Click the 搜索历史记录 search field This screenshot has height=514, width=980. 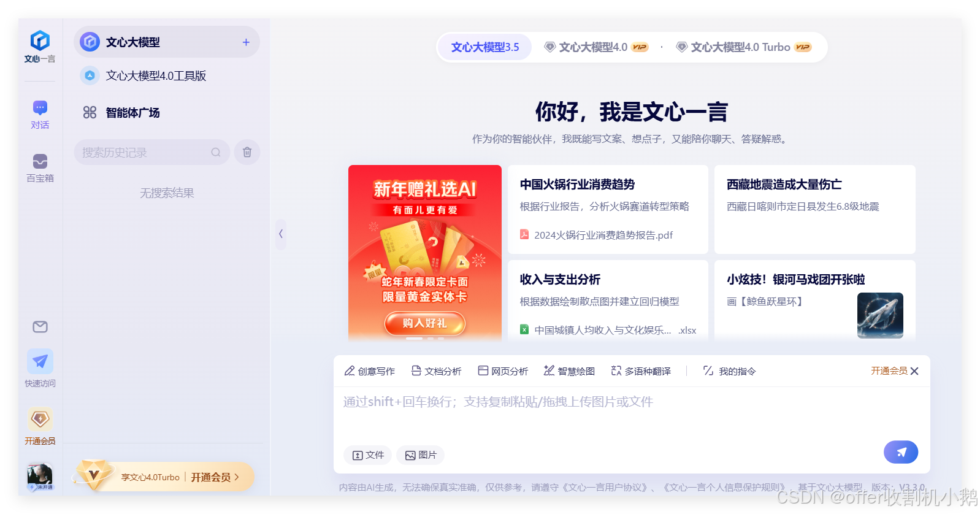point(151,152)
